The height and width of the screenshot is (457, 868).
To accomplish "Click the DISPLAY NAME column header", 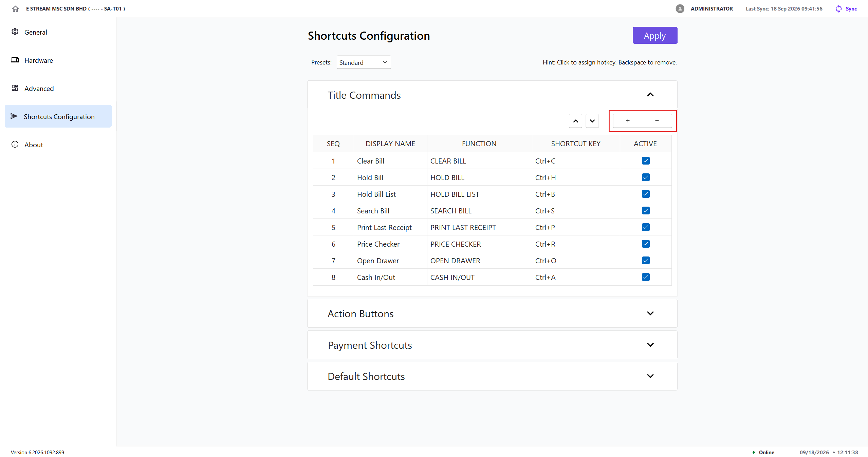I will (x=390, y=144).
